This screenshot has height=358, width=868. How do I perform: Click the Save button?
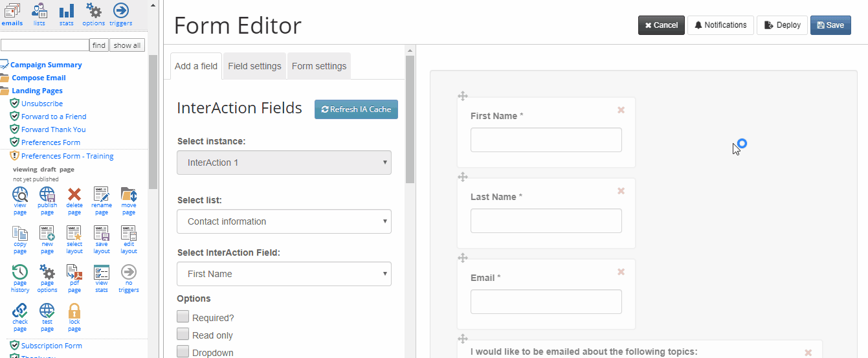(830, 25)
